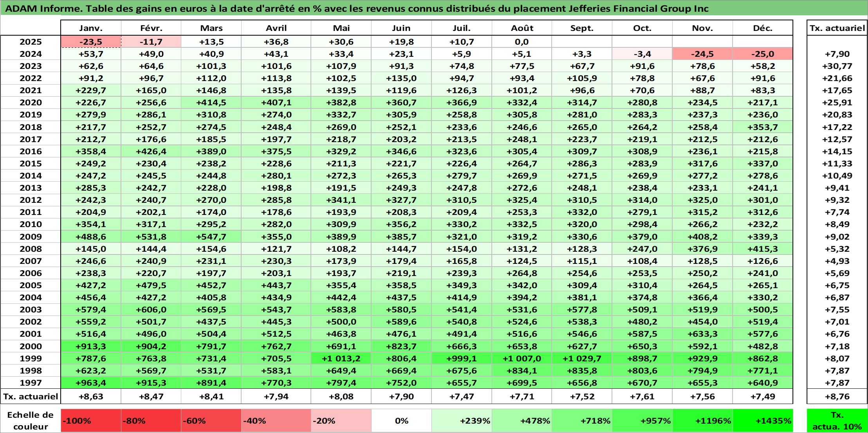Click the Janv. column header

[x=91, y=28]
